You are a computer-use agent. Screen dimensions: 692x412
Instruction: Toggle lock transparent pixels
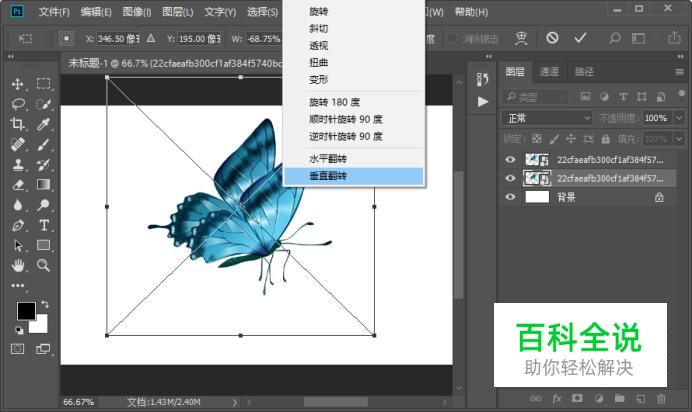(537, 139)
